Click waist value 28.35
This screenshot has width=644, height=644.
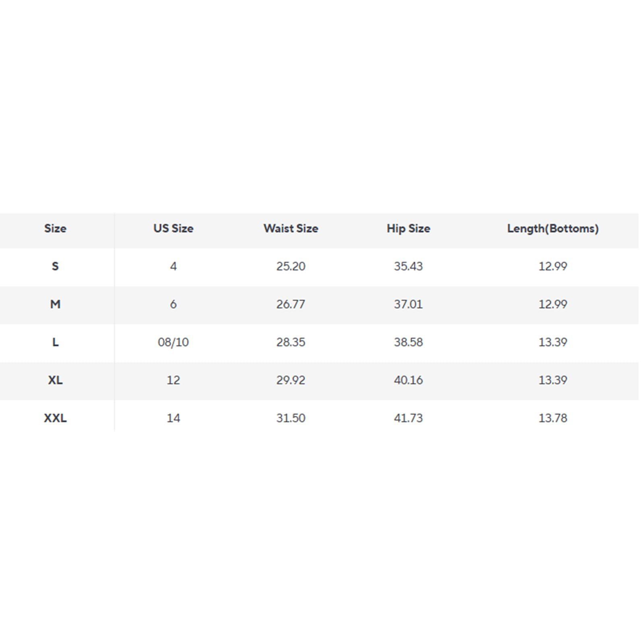point(291,342)
